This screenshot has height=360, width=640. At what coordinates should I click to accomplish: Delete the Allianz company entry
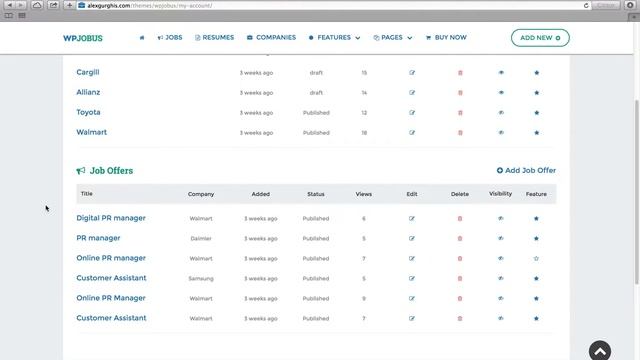pos(460,93)
